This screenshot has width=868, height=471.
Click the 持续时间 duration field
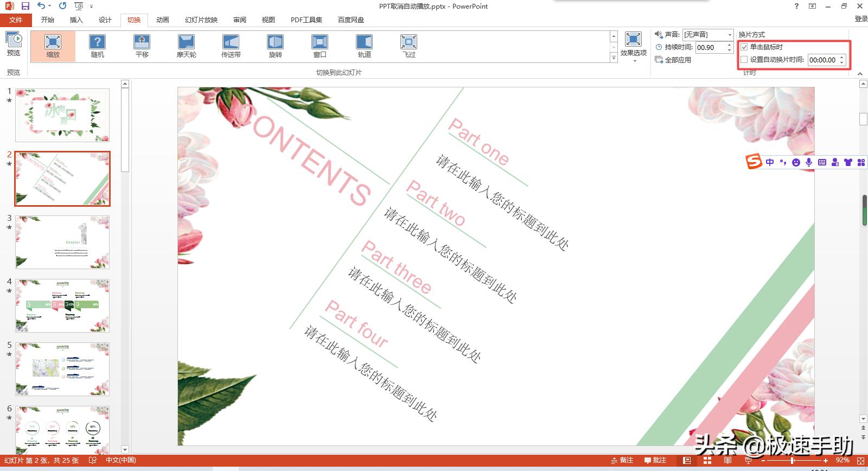tap(710, 47)
